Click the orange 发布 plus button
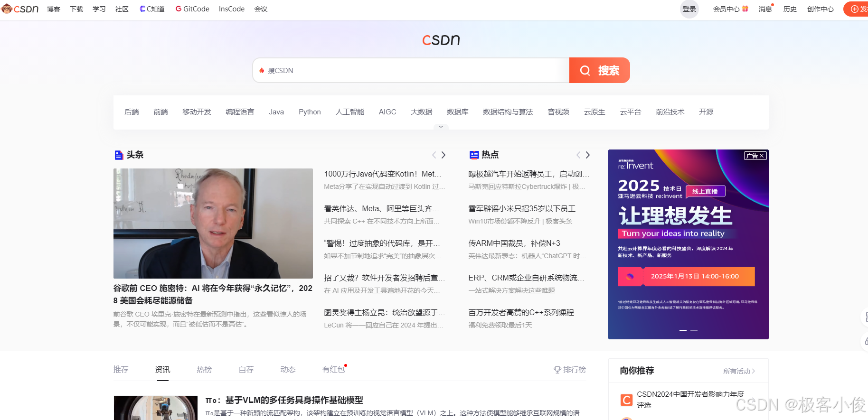868x420 pixels. click(856, 9)
